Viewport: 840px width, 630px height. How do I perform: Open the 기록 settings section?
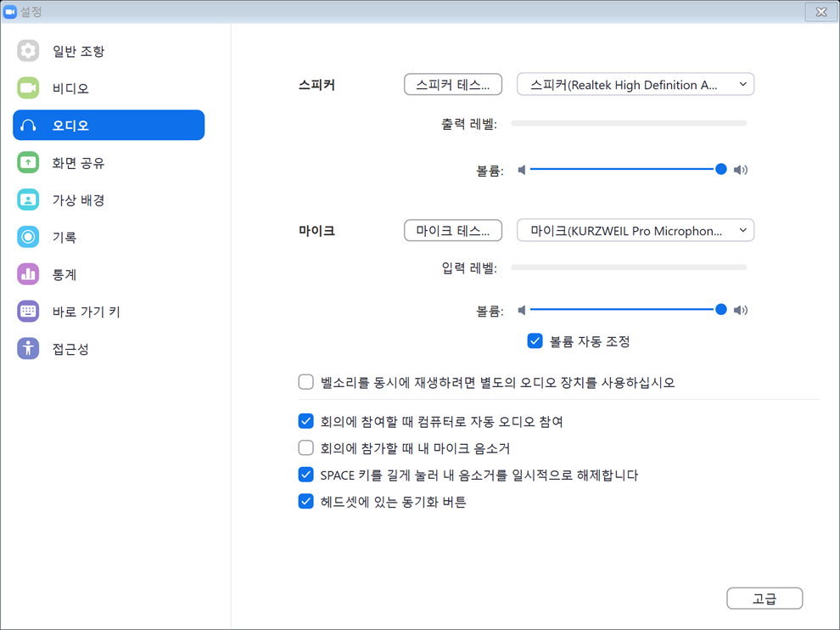click(x=109, y=237)
